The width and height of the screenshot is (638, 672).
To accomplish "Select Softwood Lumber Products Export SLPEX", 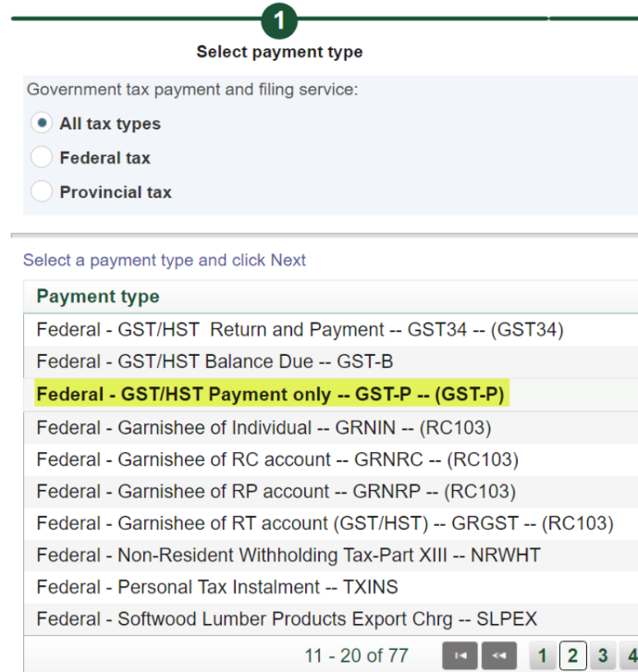I will point(331,619).
